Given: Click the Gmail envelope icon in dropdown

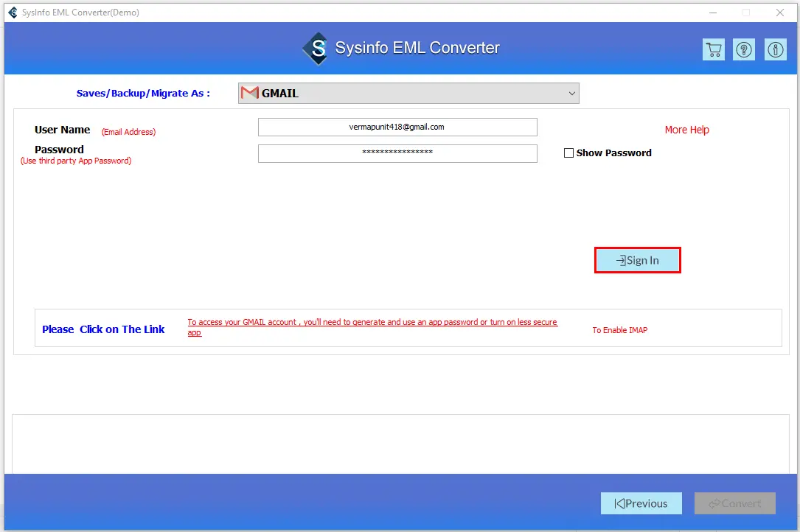Looking at the screenshot, I should pyautogui.click(x=249, y=93).
